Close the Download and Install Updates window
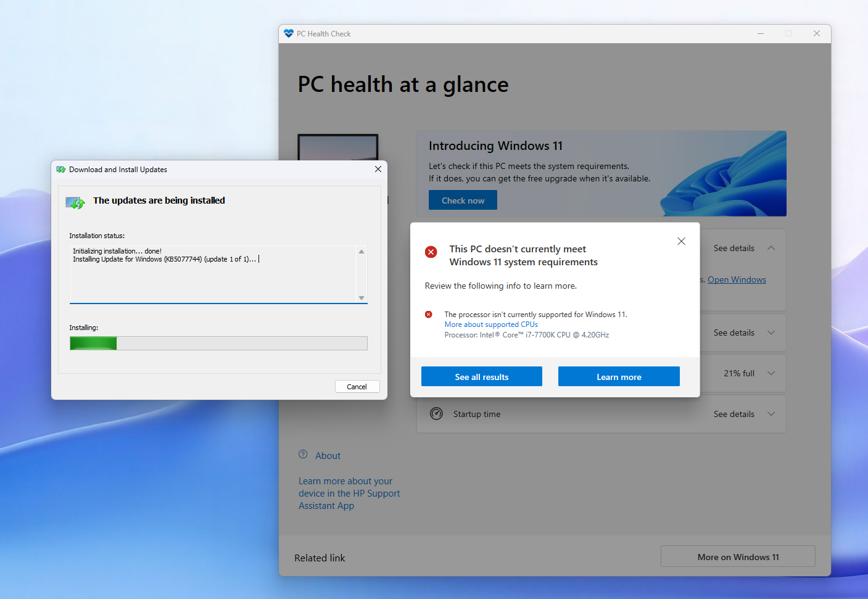Viewport: 868px width, 599px height. [x=378, y=169]
